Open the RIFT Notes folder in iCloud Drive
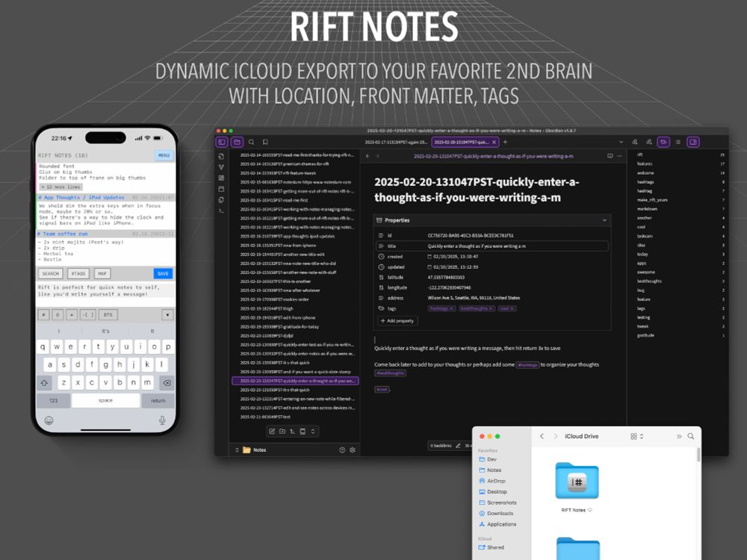 point(577,481)
